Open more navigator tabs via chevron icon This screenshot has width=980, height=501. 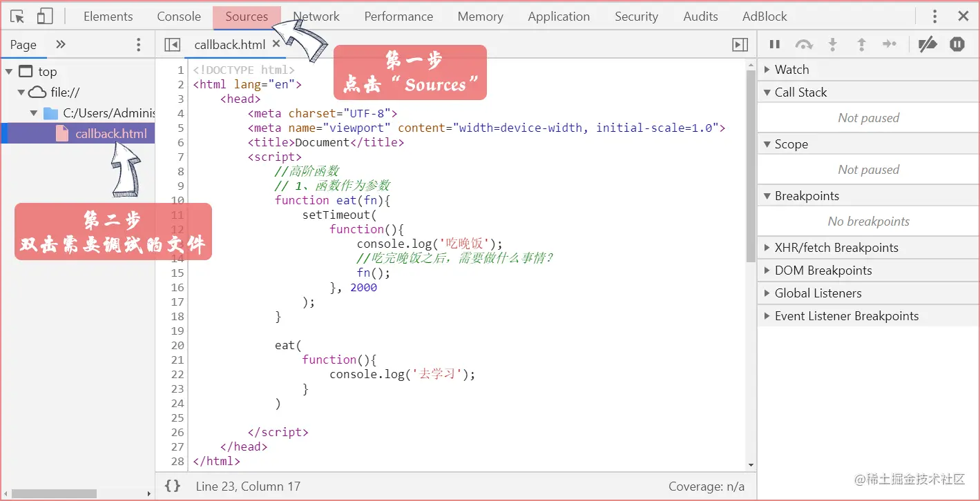tap(61, 44)
